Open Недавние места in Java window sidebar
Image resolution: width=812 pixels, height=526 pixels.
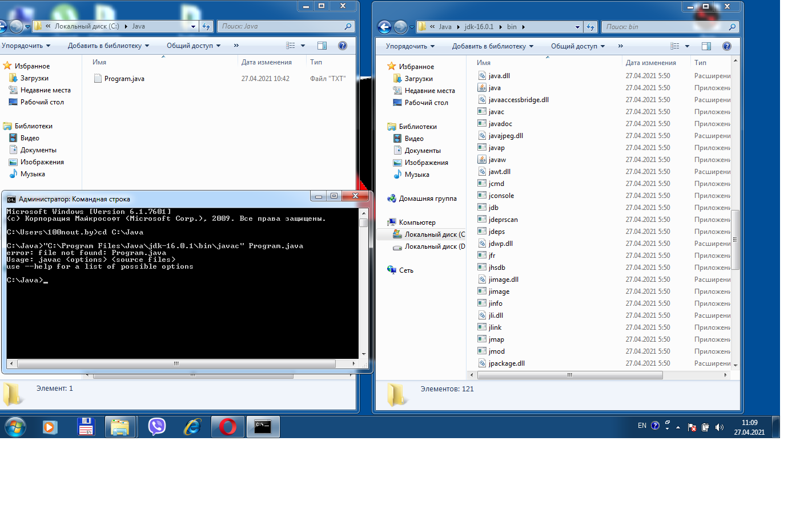click(x=46, y=90)
